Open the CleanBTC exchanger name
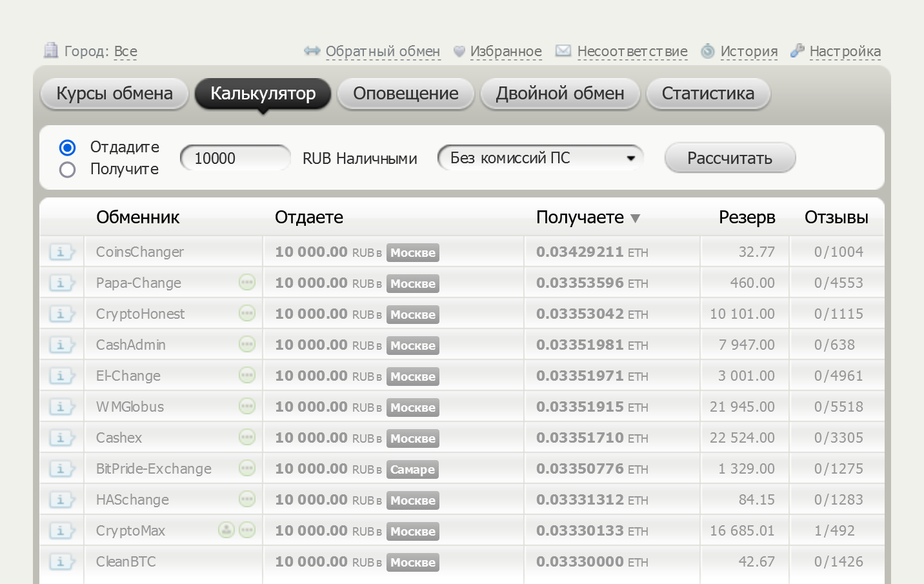The image size is (924, 584). click(x=126, y=561)
